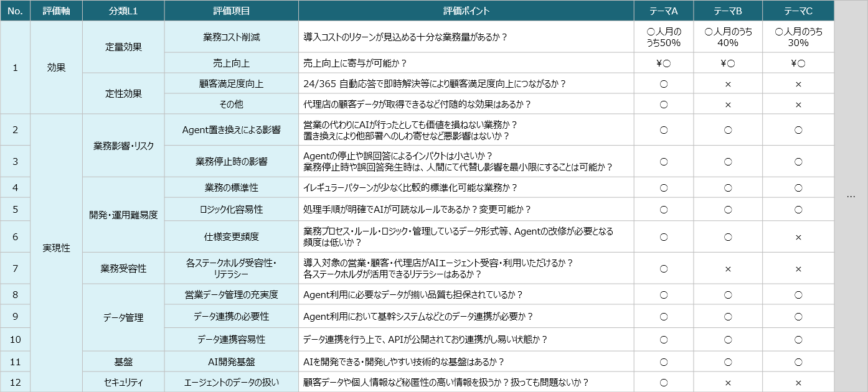Select the '業務コスト削減' item cell
The width and height of the screenshot is (868, 392).
point(232,37)
